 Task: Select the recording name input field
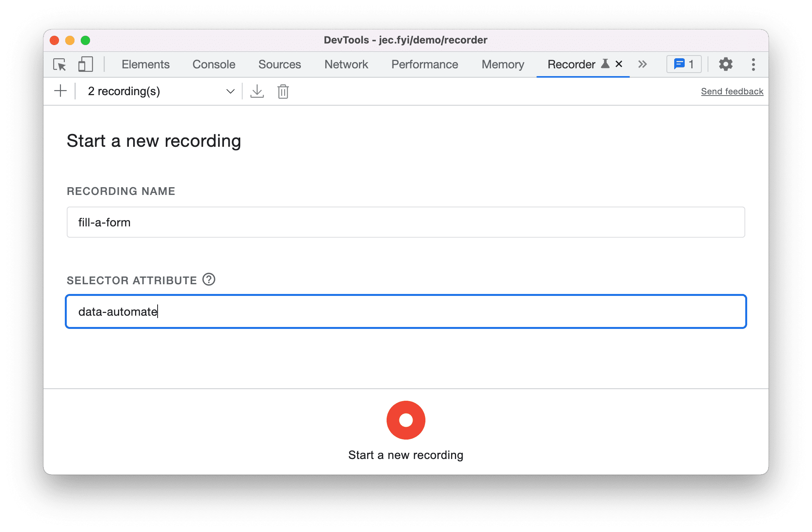[406, 223]
